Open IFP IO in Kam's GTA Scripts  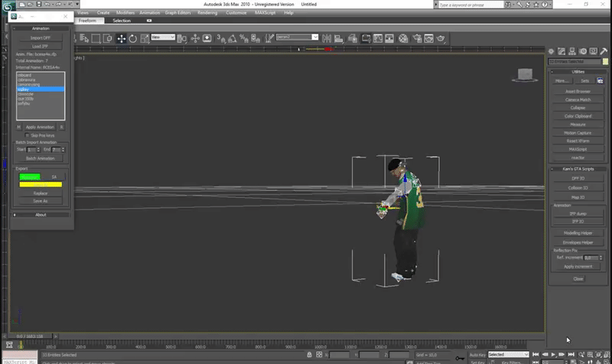578,222
